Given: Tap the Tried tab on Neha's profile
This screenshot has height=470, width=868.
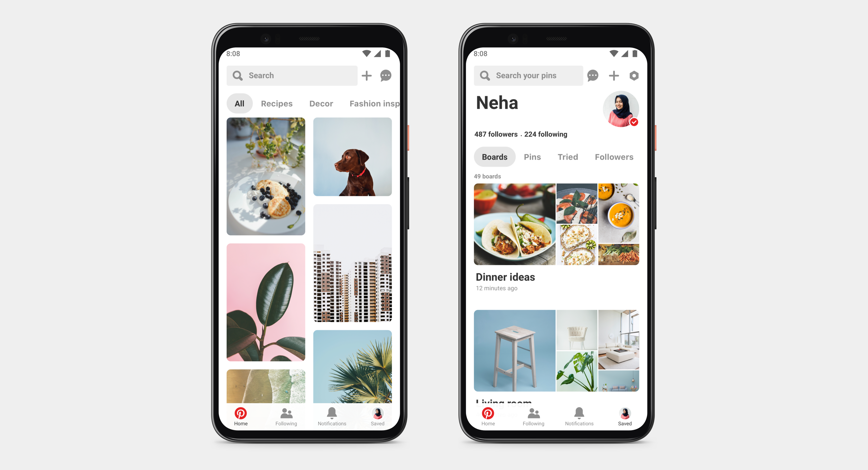Looking at the screenshot, I should point(568,157).
